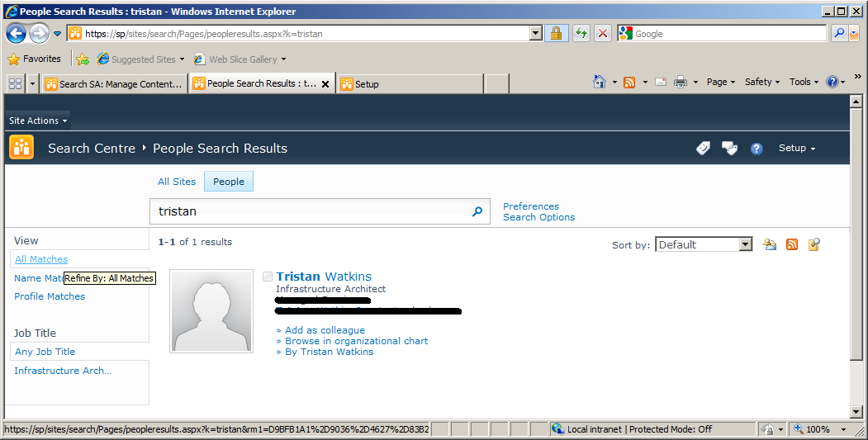Tick the checkbox next to Tristan Watkins
Viewport: 868px width, 440px height.
pos(268,277)
